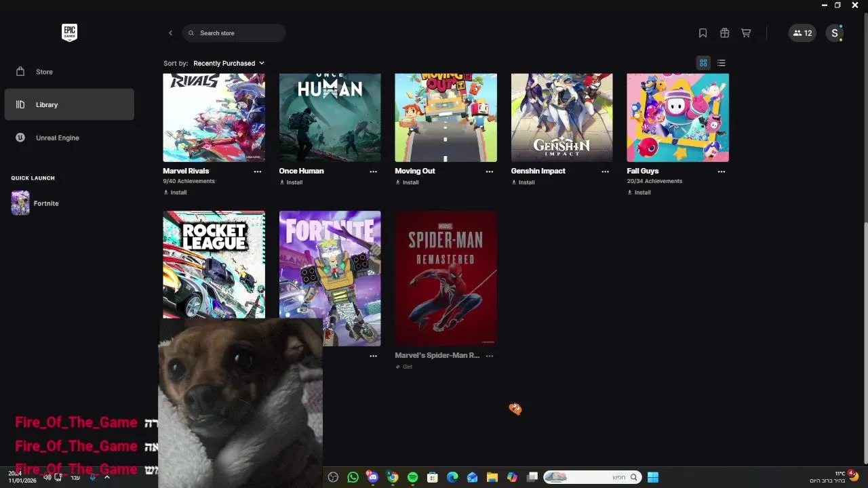Viewport: 868px width, 488px height.
Task: Focus the Search store field
Action: coord(234,33)
